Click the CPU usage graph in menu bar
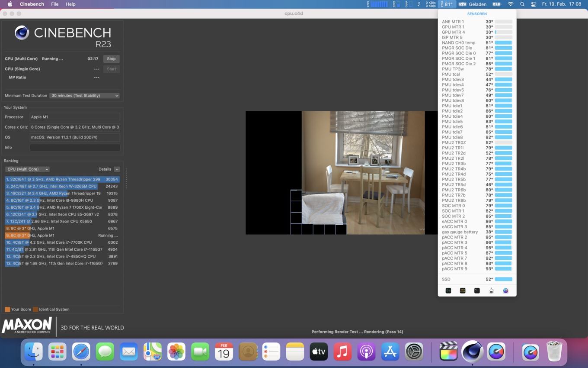This screenshot has width=588, height=368. 377,4
